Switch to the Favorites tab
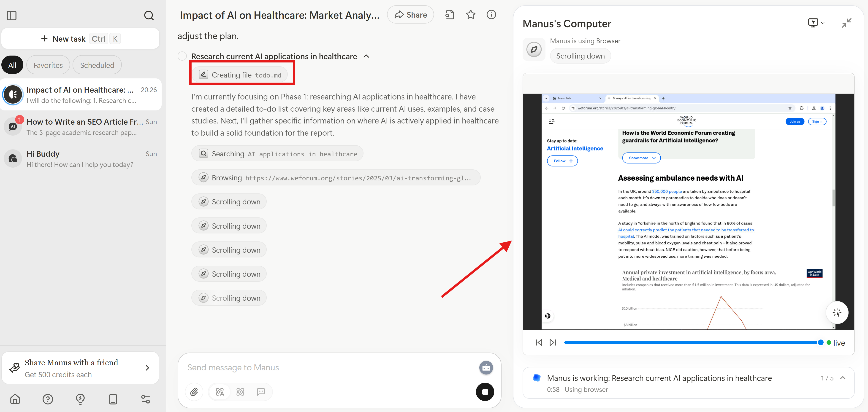 click(48, 65)
